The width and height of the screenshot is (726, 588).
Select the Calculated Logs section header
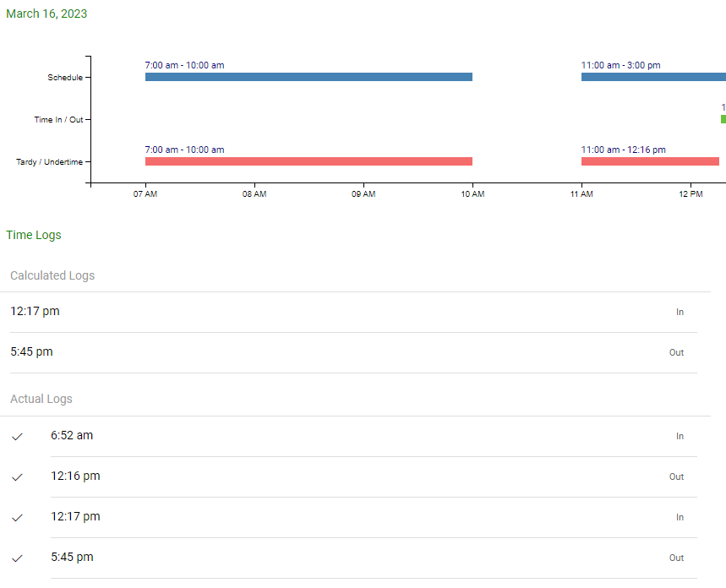click(52, 275)
